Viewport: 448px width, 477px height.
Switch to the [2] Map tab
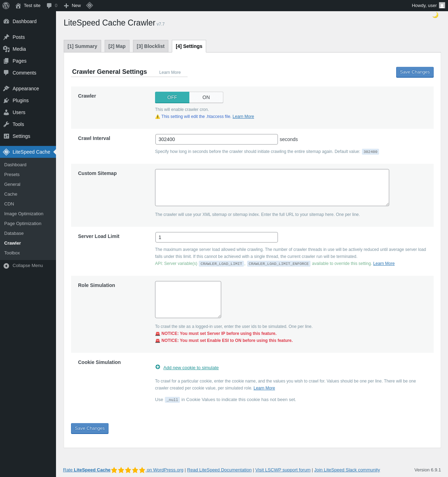tap(117, 46)
